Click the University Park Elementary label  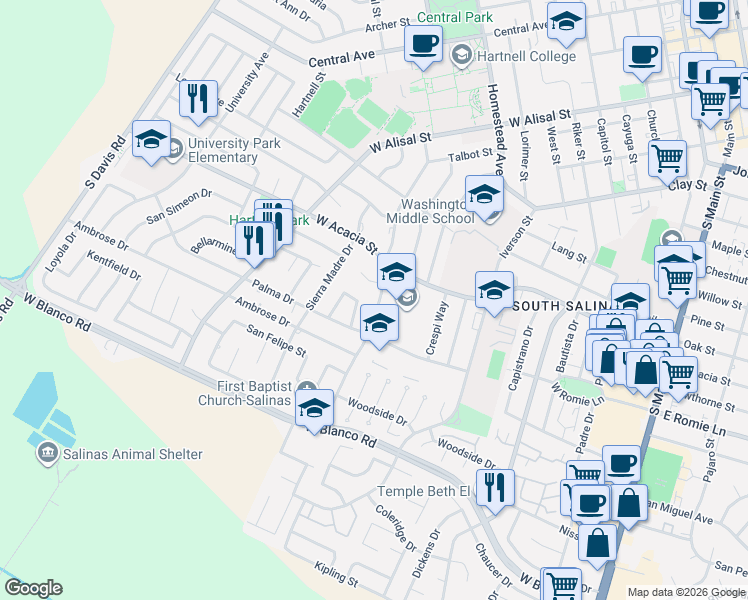tap(234, 150)
